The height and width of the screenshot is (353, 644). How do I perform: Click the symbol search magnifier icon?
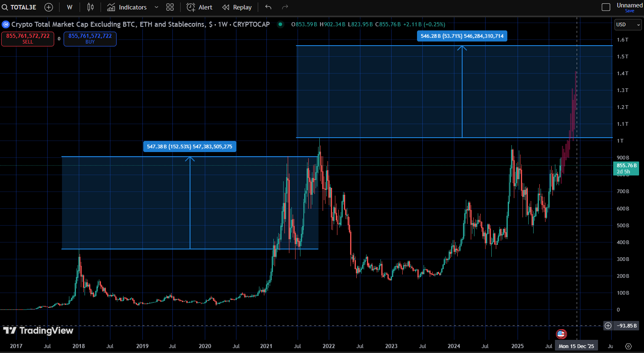[x=5, y=7]
